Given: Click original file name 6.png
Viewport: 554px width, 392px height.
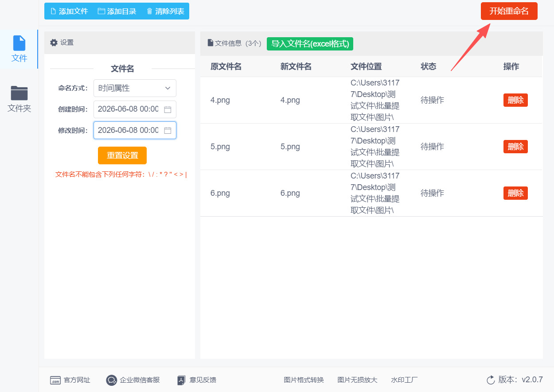Looking at the screenshot, I should 220,193.
